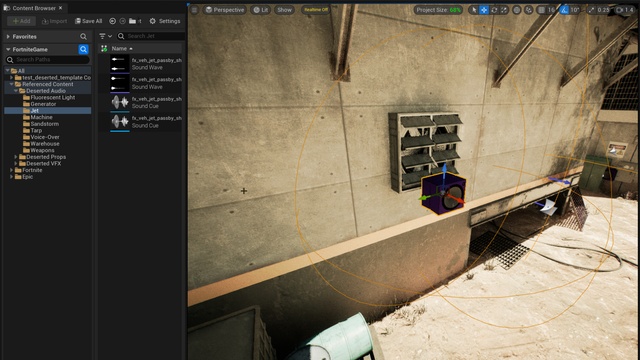Choose the select-objects cursor mode
Viewport: 640px width, 360px height.
pos(474,10)
